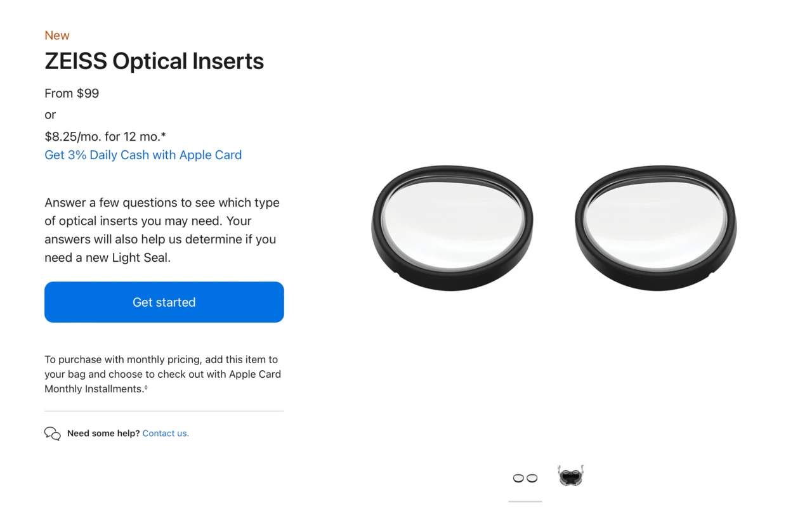Viewport: 812px width, 528px height.
Task: Click the gallery position indicator bar
Action: [525, 502]
